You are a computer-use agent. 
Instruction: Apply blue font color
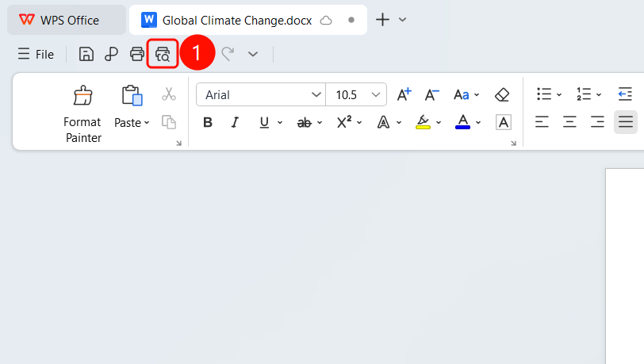pos(463,122)
